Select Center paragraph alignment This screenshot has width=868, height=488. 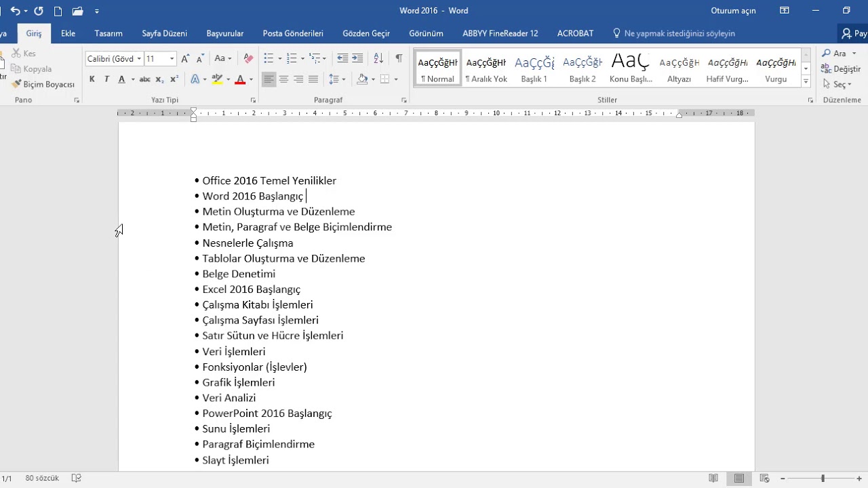coord(284,79)
